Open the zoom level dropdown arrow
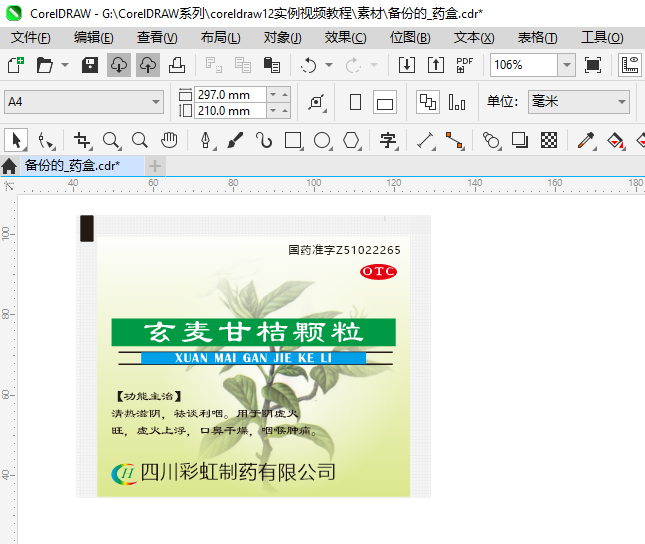Image resolution: width=645 pixels, height=544 pixels. tap(567, 65)
